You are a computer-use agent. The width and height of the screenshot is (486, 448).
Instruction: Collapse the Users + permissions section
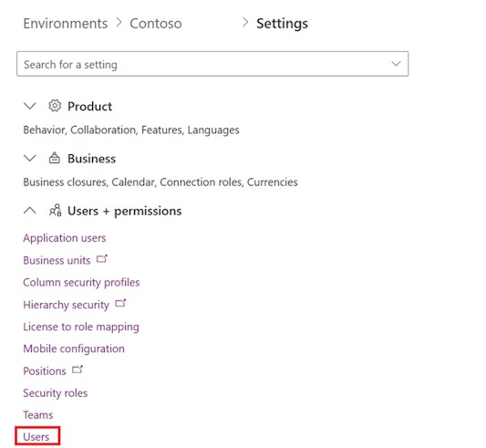tap(30, 211)
